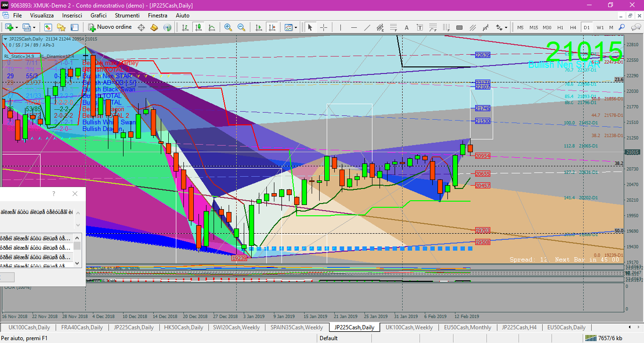Image resolution: width=644 pixels, height=343 pixels.
Task: Select the Andrews pitchfork lines tool
Action: pyautogui.click(x=472, y=27)
